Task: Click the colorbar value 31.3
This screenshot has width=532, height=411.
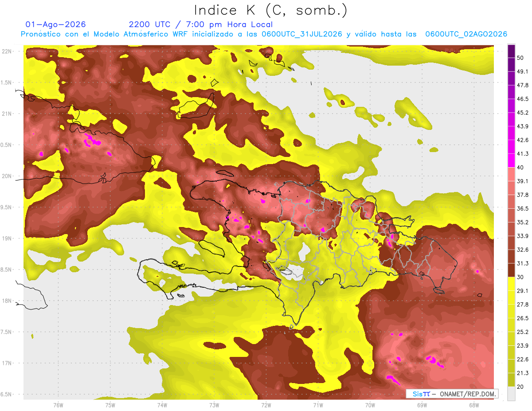Action: coord(523,263)
